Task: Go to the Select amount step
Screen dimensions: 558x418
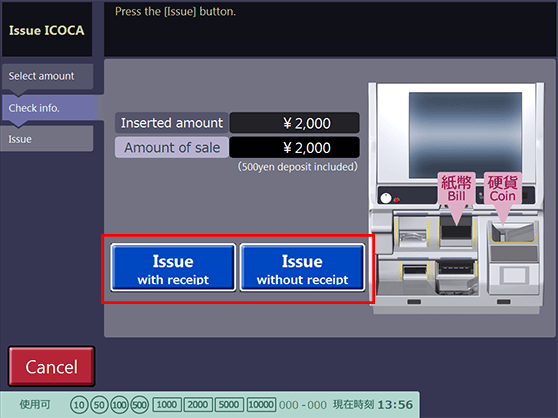Action: pyautogui.click(x=47, y=76)
